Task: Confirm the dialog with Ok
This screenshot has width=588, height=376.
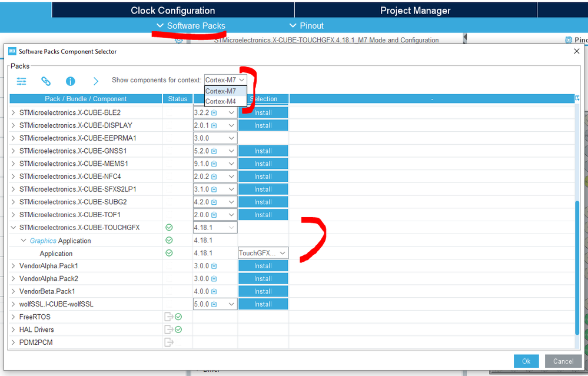Action: click(x=526, y=361)
